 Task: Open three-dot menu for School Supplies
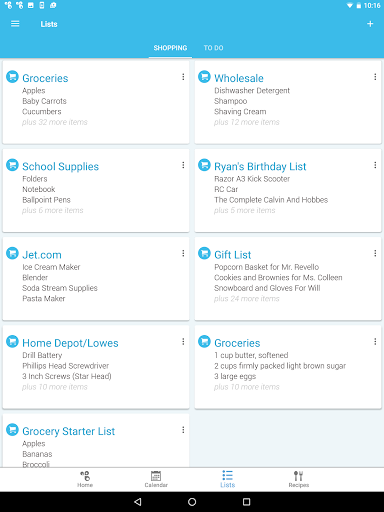183,165
